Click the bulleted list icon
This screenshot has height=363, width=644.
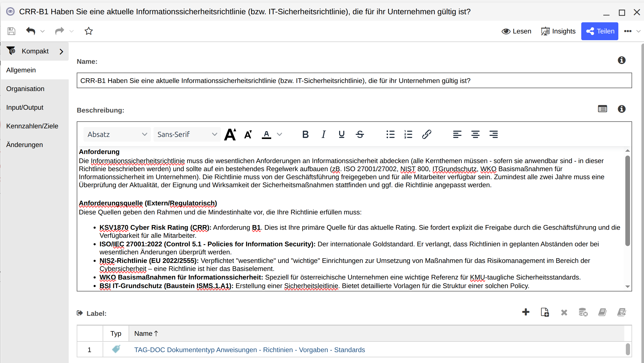(390, 134)
